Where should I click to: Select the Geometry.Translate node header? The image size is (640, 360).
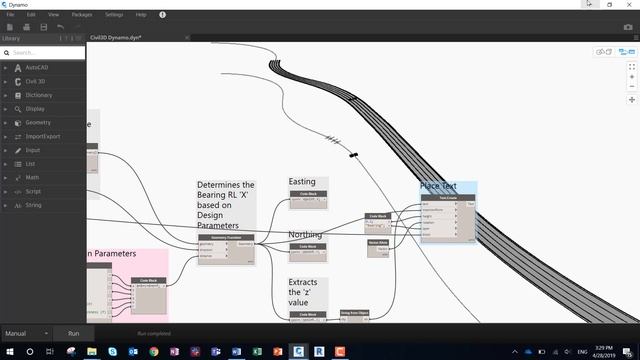226,238
